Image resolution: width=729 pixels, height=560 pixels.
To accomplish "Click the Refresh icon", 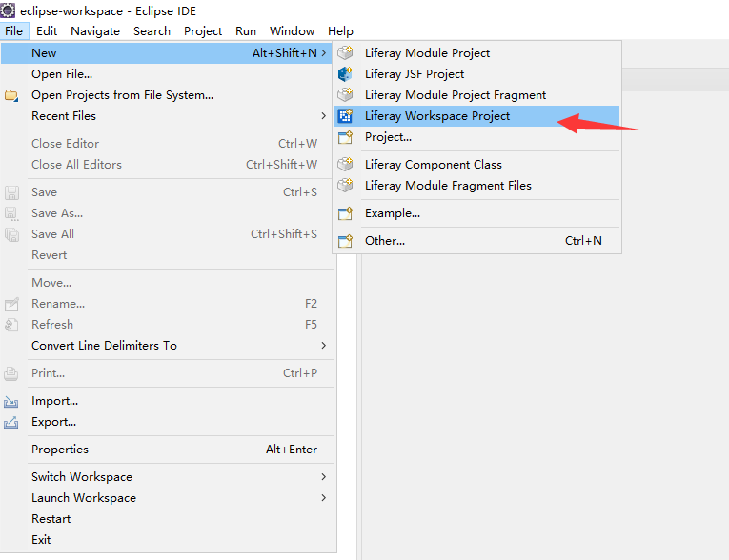I will (x=11, y=325).
